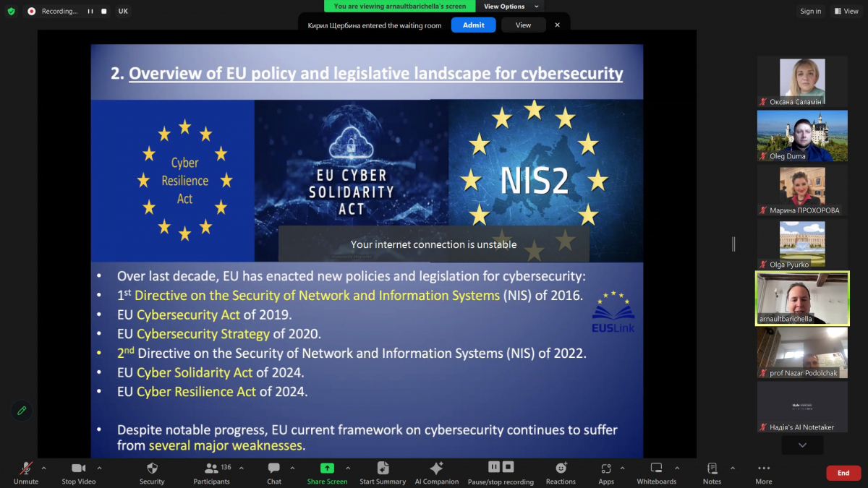Open the View layout menu
The image size is (868, 488).
[846, 11]
